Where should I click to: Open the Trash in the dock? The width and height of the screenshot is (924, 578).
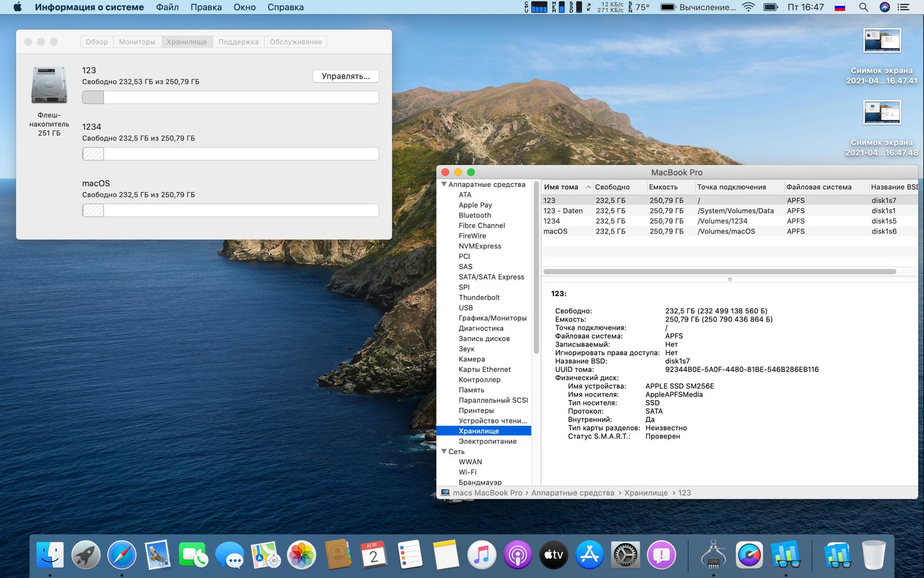point(873,555)
